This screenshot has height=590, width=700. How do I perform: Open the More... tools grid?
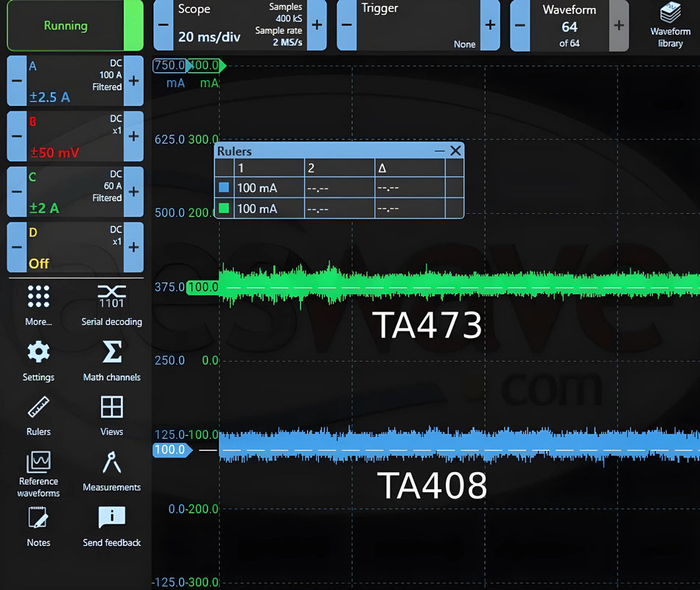pos(38,305)
